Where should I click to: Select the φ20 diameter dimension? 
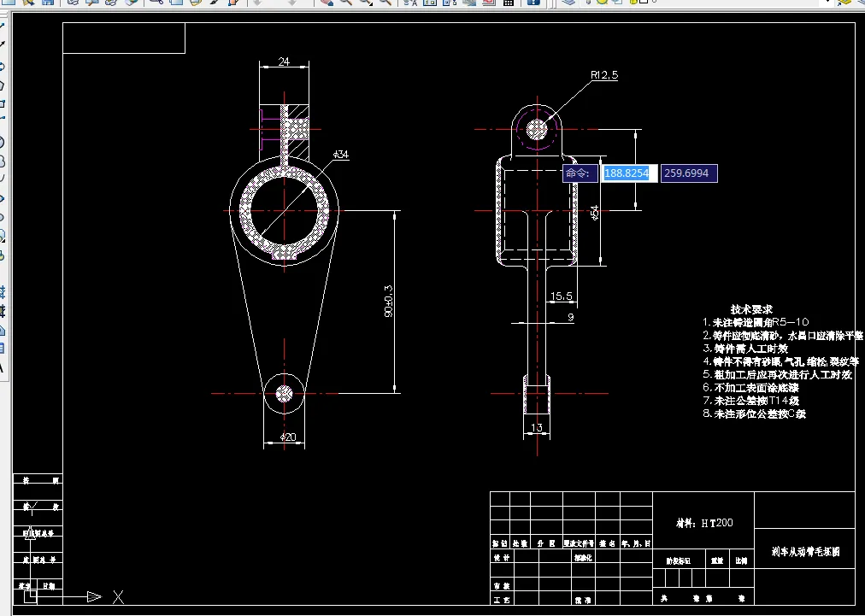(x=288, y=437)
